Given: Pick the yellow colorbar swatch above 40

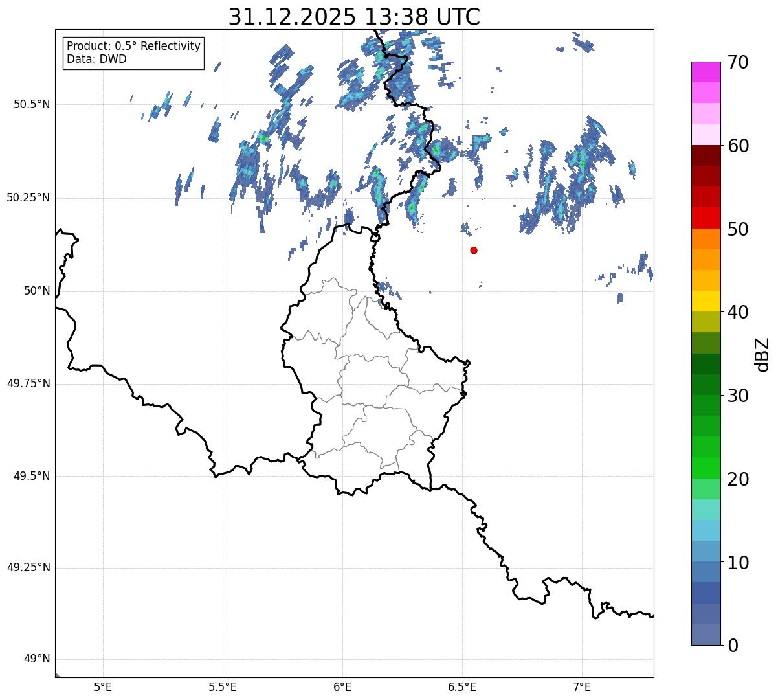Looking at the screenshot, I should [x=706, y=301].
